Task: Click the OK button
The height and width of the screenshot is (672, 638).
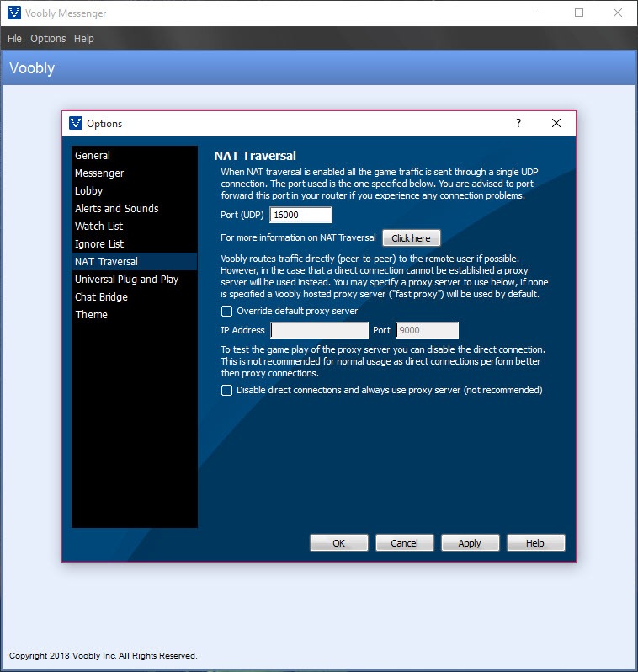Action: [339, 542]
